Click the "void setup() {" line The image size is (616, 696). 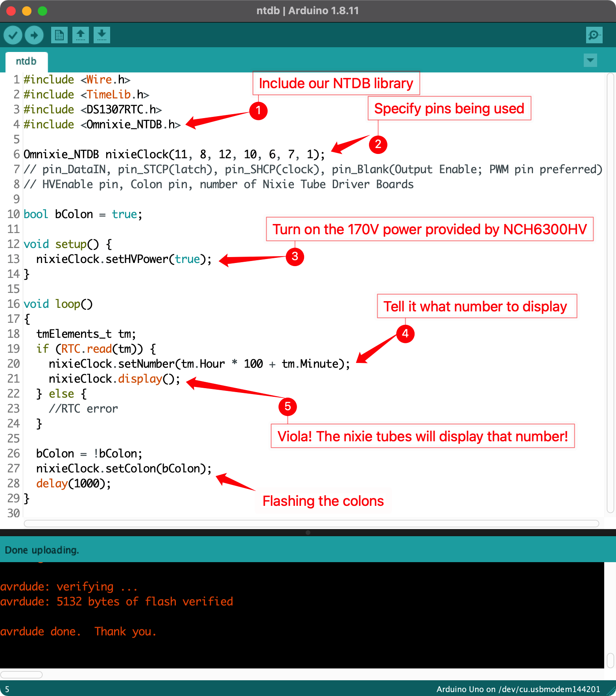tap(68, 244)
